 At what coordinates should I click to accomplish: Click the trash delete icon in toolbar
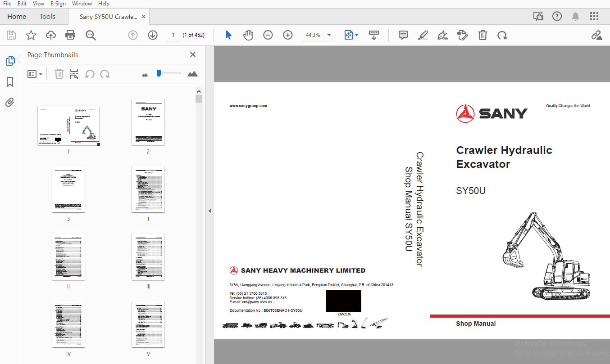tap(483, 35)
